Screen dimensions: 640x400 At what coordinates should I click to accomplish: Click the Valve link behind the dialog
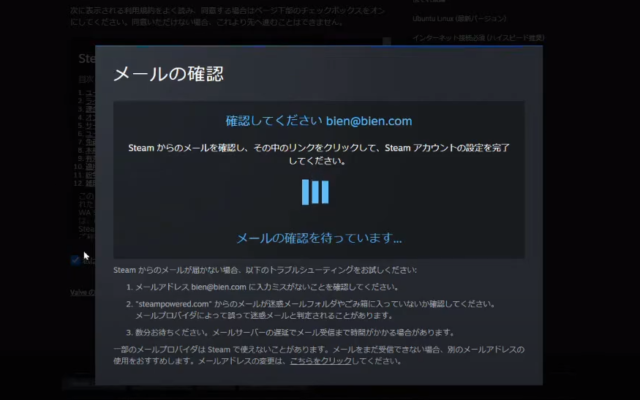(82, 292)
